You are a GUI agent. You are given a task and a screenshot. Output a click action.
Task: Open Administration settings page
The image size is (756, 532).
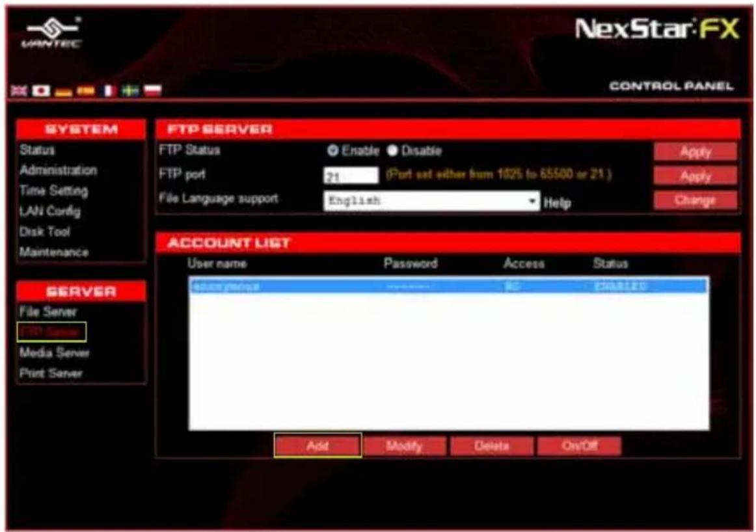(x=59, y=170)
